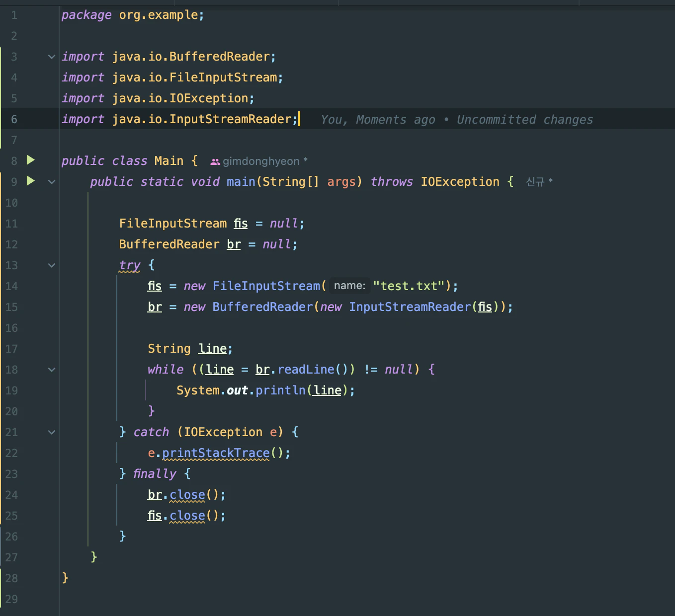Collapse the main method fold arrow
675x616 pixels.
coord(52,182)
